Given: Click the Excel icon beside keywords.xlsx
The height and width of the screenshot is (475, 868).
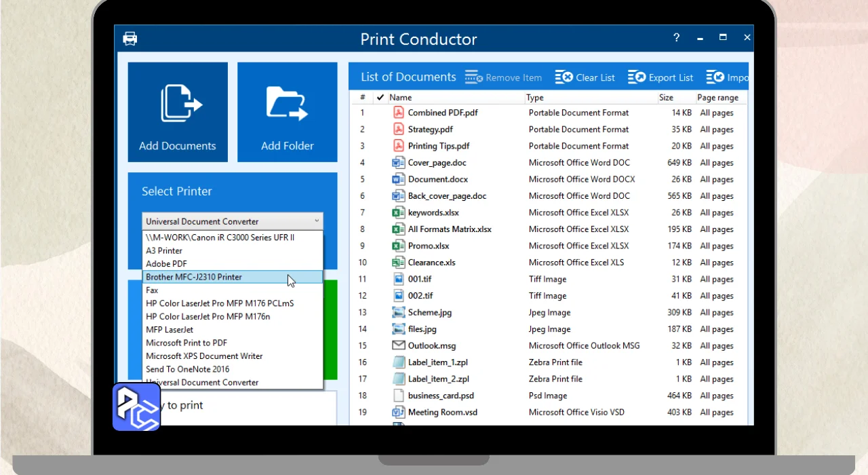Looking at the screenshot, I should (x=399, y=212).
